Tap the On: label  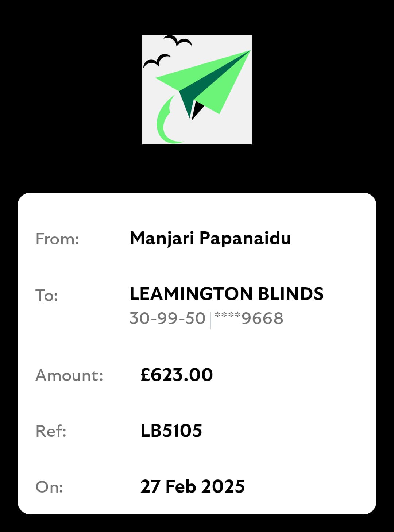coord(49,487)
